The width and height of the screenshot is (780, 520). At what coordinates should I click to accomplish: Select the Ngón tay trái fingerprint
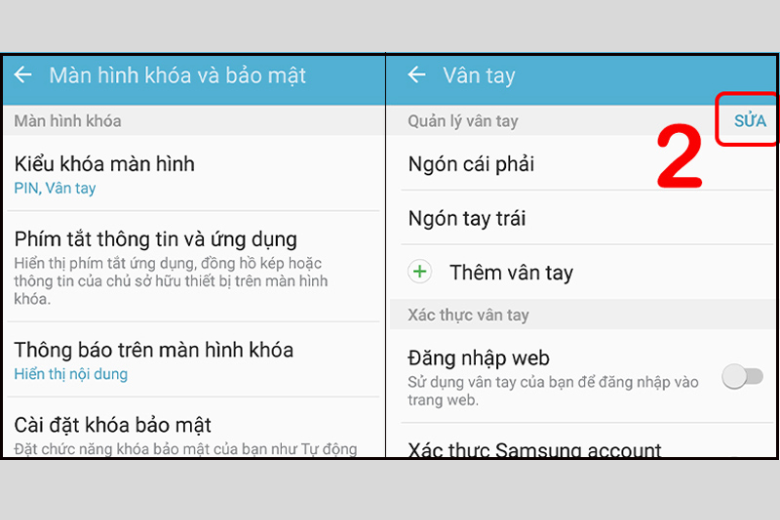[x=467, y=218]
